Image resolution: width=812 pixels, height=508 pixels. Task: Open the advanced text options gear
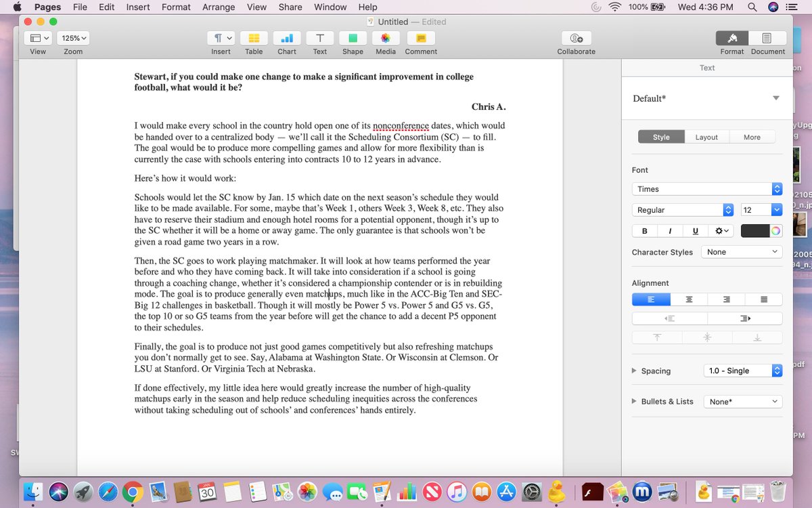[x=722, y=231]
